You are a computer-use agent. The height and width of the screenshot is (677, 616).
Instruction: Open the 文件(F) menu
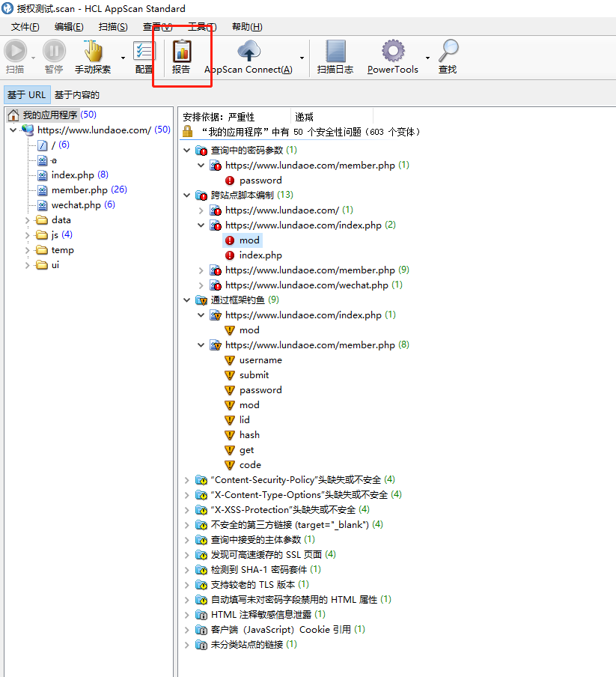coord(25,27)
